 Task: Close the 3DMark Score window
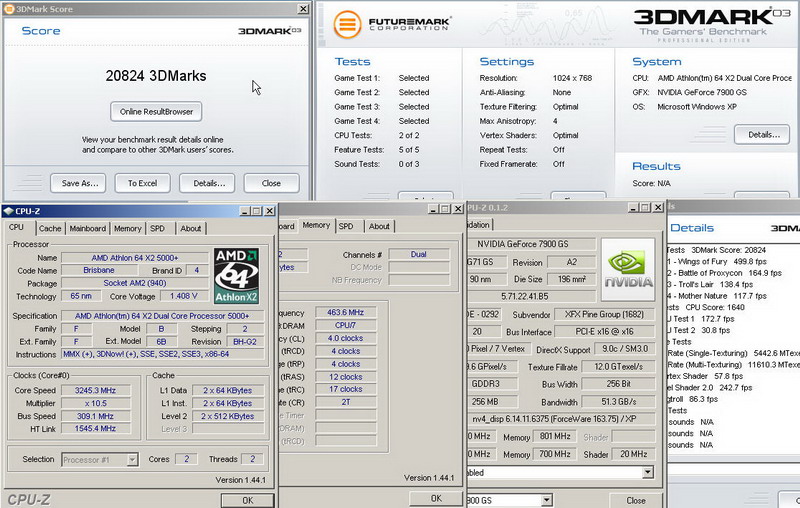pos(303,9)
